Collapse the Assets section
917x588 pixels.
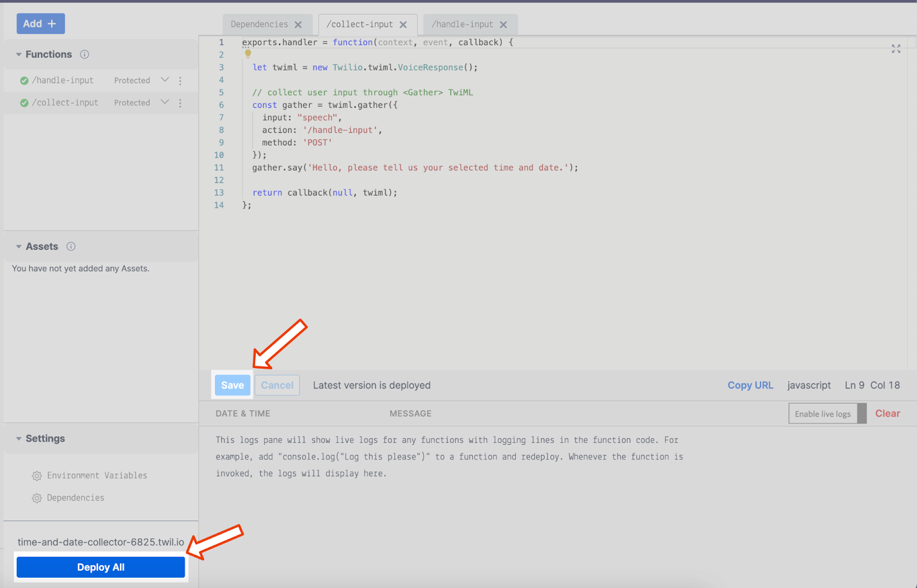point(19,246)
